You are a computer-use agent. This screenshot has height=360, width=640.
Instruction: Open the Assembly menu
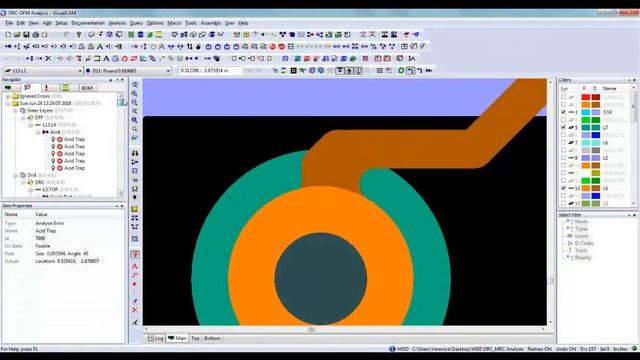click(211, 23)
